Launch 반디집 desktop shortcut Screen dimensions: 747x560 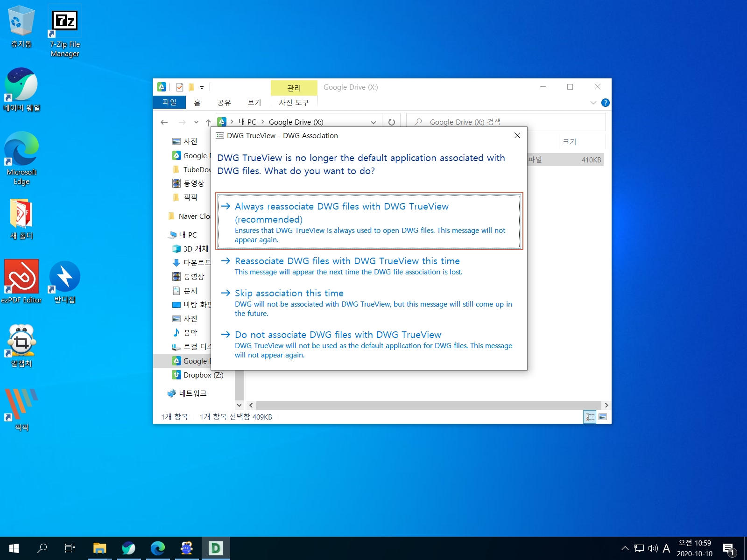tap(65, 281)
